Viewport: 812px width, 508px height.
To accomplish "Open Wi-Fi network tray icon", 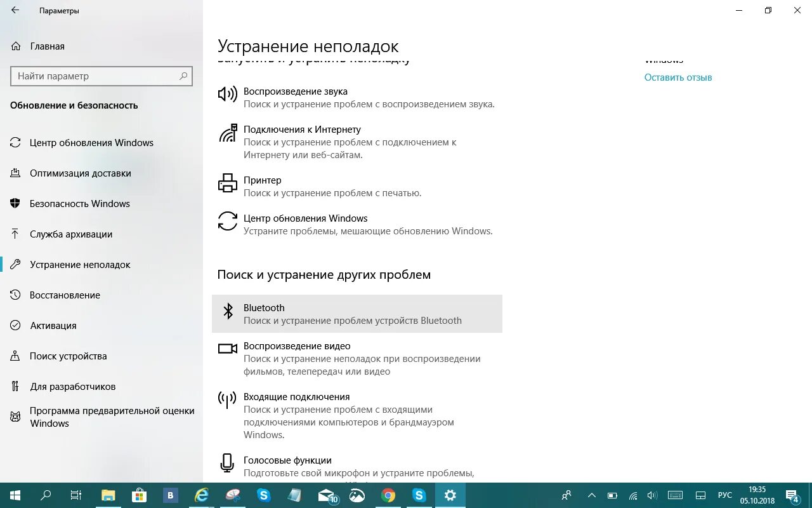I will click(x=632, y=495).
